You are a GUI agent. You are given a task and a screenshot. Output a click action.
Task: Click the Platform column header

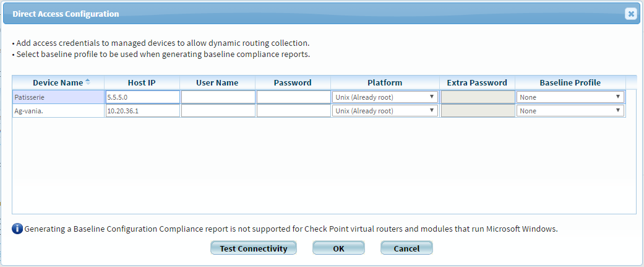click(x=384, y=83)
